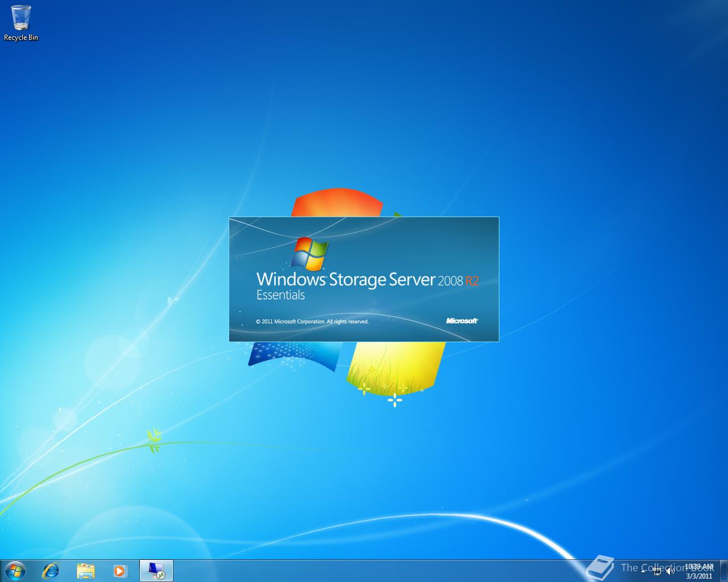728x582 pixels.
Task: Launch Windows Media Player from the taskbar
Action: tap(120, 571)
